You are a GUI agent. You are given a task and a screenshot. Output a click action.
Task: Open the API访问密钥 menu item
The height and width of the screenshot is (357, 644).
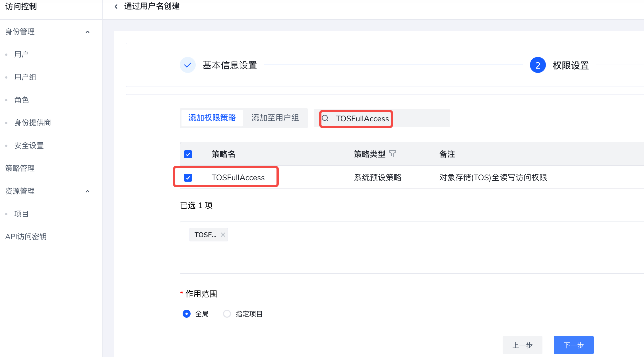[x=26, y=237]
